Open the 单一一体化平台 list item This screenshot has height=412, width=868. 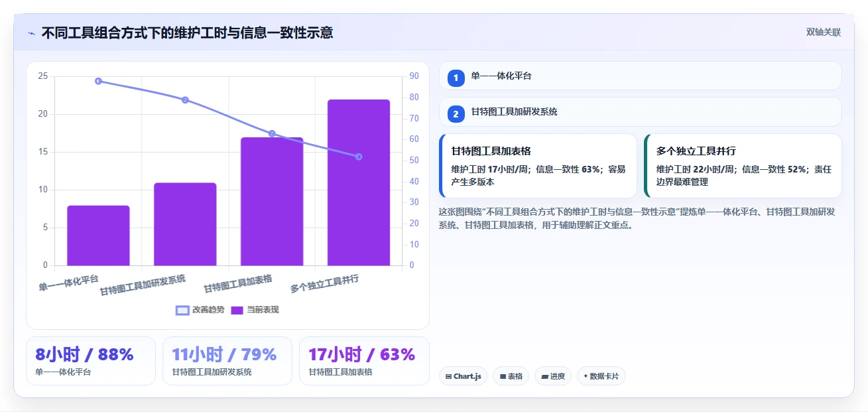pyautogui.click(x=640, y=76)
